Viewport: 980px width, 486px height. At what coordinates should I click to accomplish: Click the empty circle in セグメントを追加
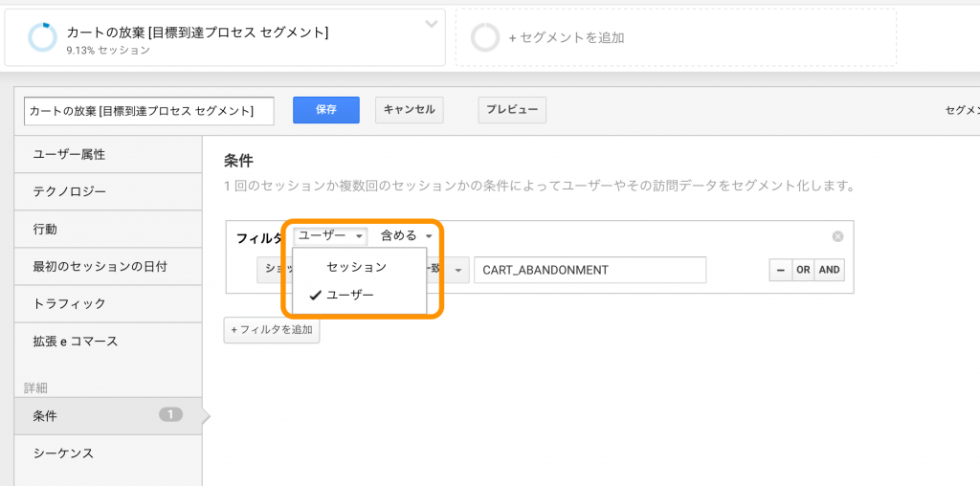(485, 37)
